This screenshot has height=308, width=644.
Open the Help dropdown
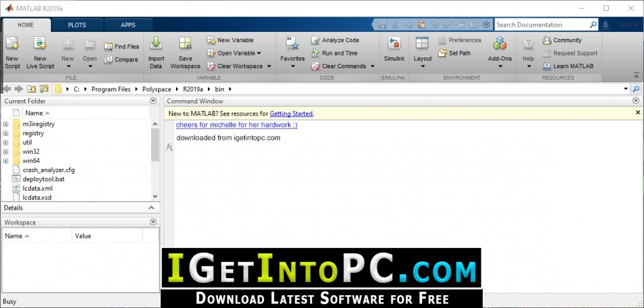click(x=529, y=66)
